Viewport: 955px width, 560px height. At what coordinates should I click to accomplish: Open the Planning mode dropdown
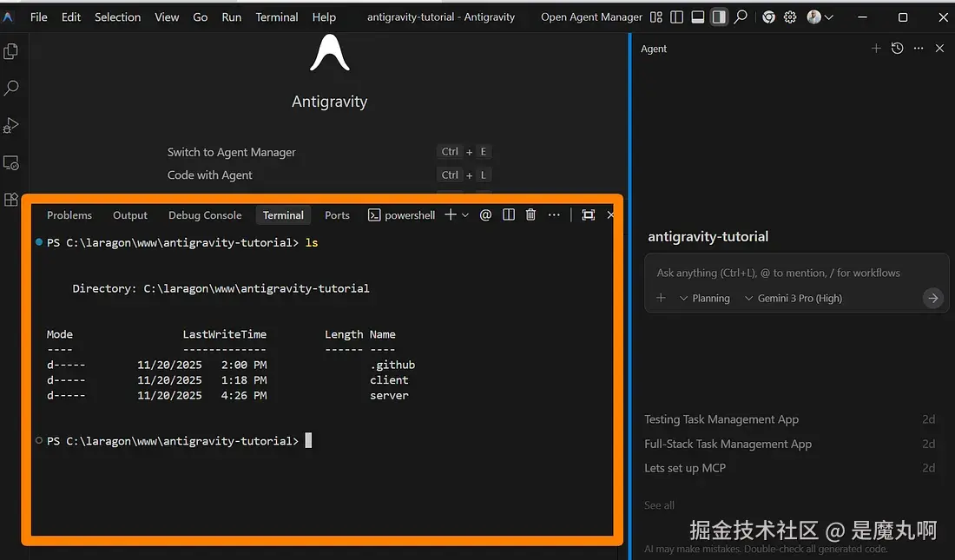click(705, 298)
